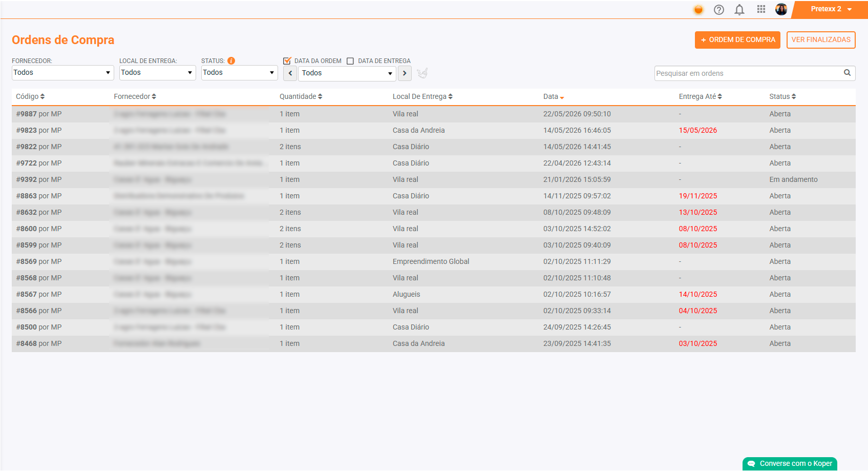
Task: Sort by the Status column
Action: point(782,96)
